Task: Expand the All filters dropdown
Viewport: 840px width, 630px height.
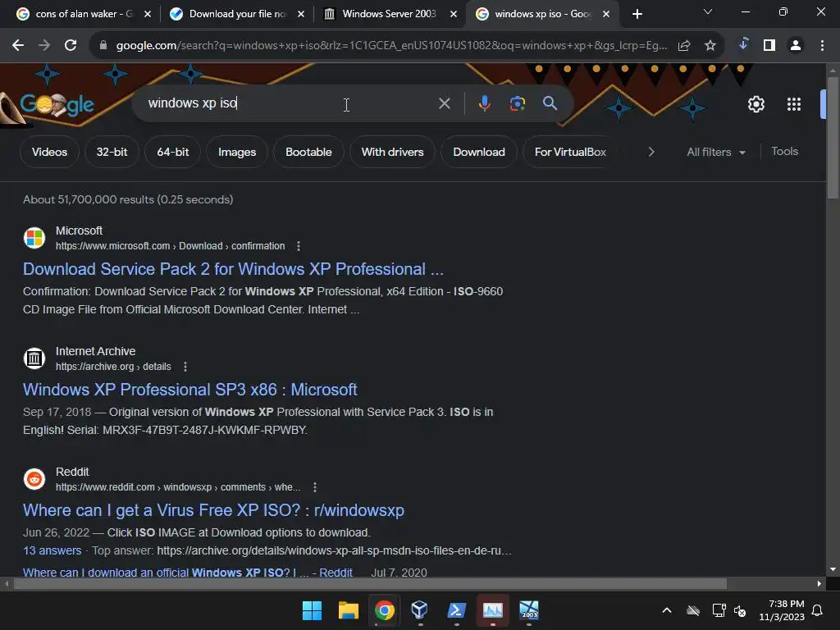Action: click(x=715, y=152)
